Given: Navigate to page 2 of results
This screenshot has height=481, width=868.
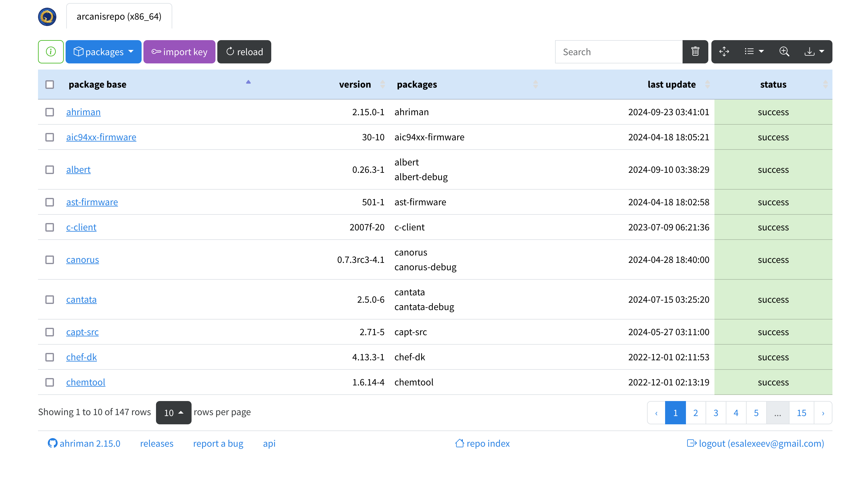Looking at the screenshot, I should pyautogui.click(x=696, y=412).
